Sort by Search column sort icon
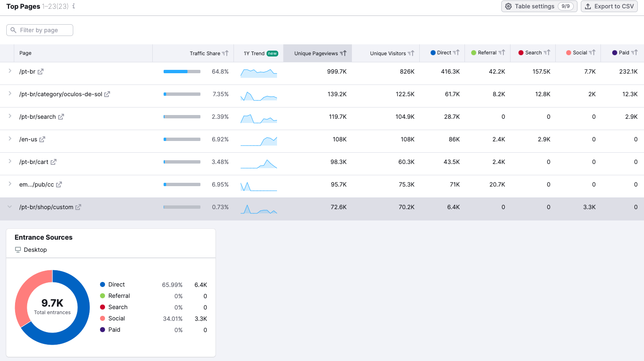 click(x=547, y=53)
